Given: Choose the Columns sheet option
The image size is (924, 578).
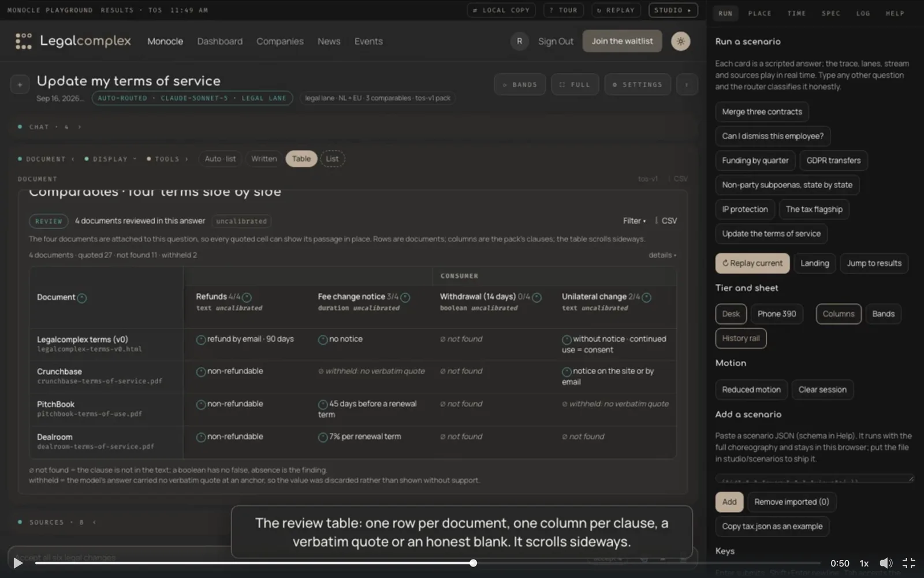Looking at the screenshot, I should point(839,314).
